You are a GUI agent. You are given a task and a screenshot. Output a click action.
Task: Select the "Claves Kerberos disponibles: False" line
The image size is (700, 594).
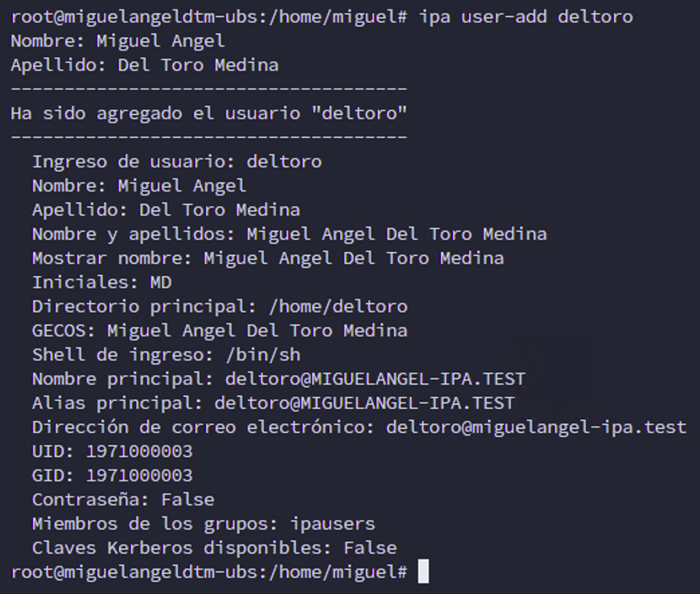[215, 547]
